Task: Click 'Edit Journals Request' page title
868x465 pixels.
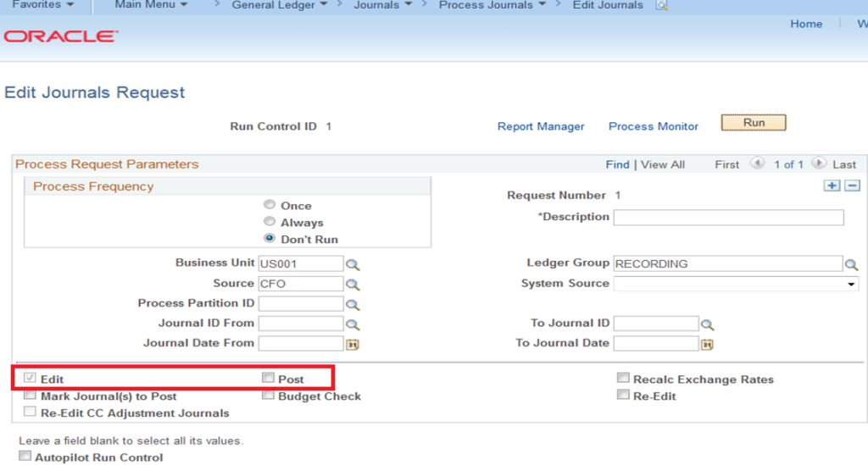Action: point(95,92)
